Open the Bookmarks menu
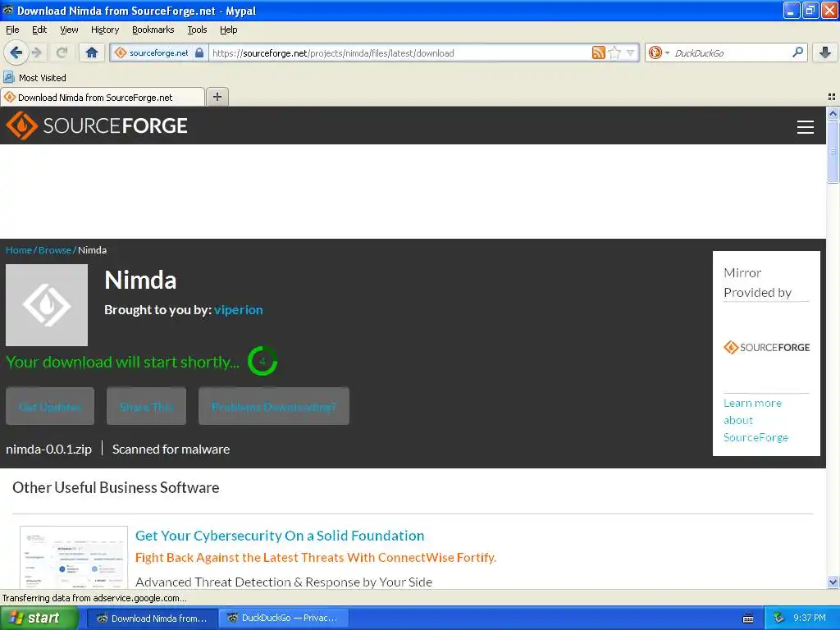Screen dimensions: 840x630 153,30
